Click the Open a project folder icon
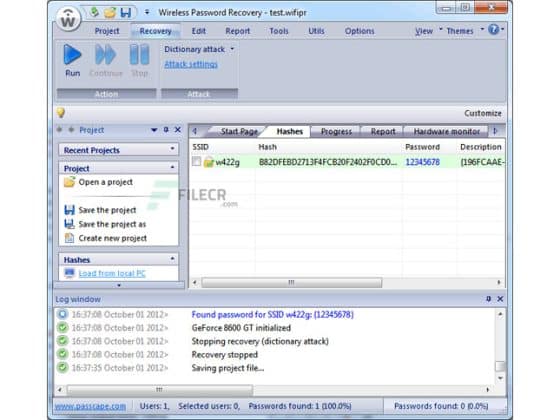This screenshot has height=420, width=560. 69,182
